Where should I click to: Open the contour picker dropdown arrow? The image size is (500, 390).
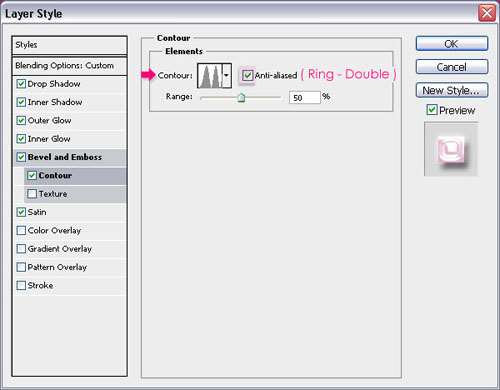tap(227, 76)
